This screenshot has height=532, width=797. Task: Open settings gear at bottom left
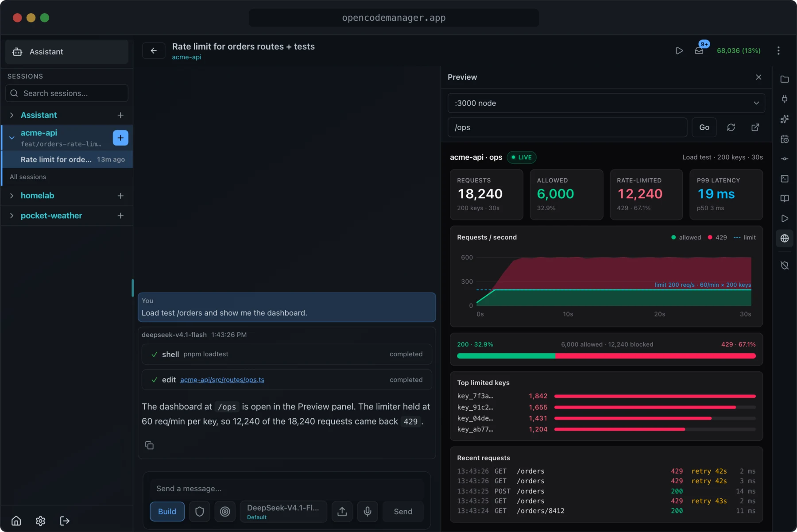tap(40, 520)
